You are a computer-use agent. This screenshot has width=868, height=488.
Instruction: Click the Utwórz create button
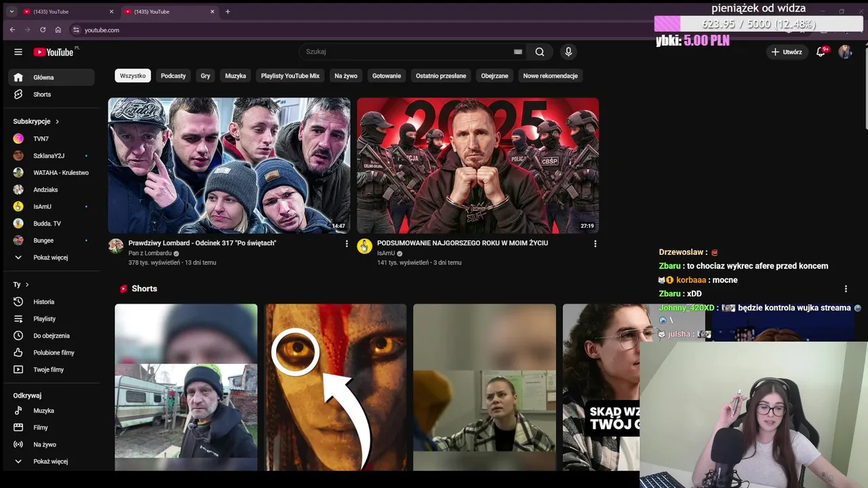click(787, 52)
